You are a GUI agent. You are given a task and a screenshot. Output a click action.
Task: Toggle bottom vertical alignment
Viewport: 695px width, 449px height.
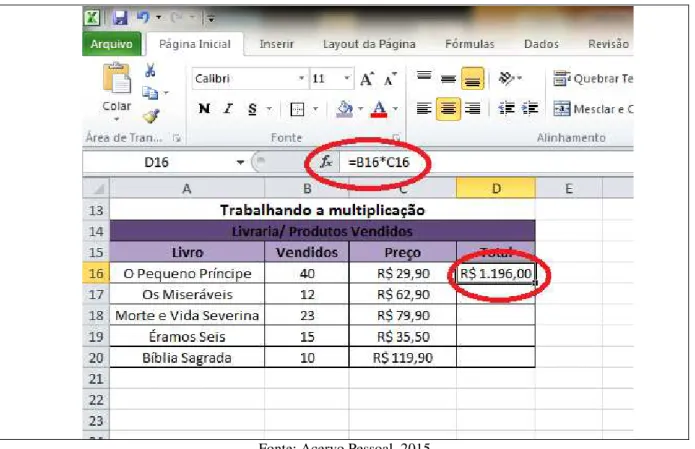point(472,78)
